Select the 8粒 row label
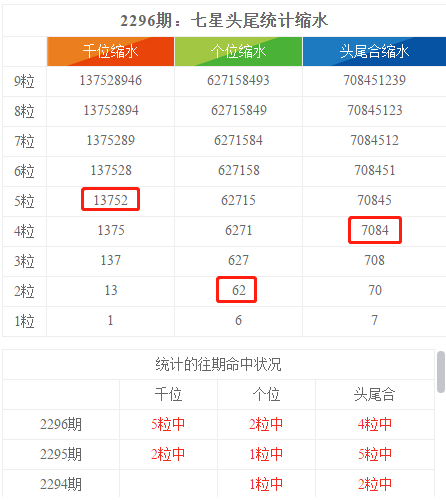Image resolution: width=446 pixels, height=500 pixels. pyautogui.click(x=24, y=111)
